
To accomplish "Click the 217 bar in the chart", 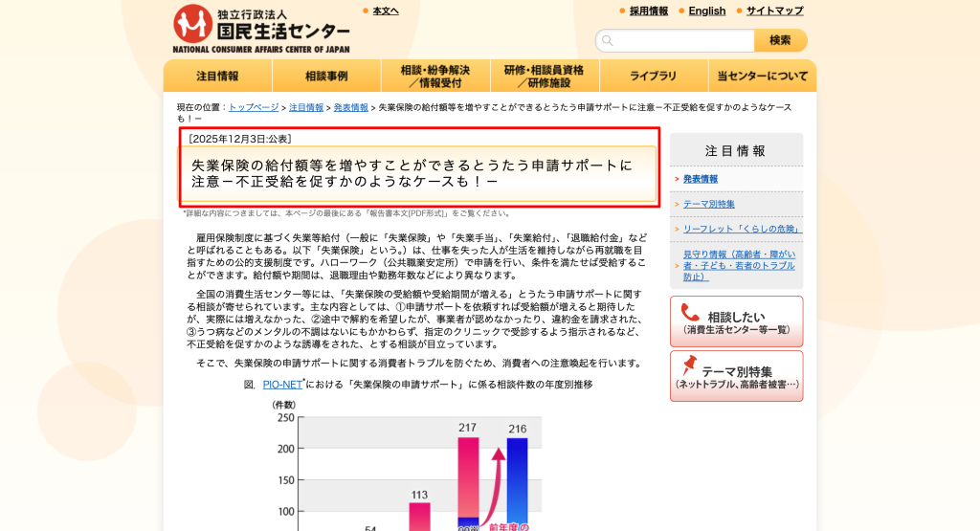I will pos(468,484).
